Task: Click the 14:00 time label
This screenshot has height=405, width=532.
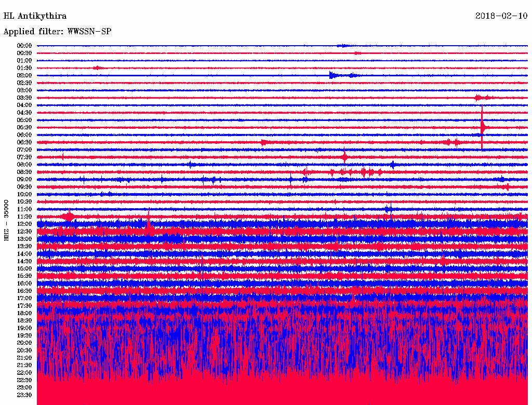Action: click(x=24, y=254)
